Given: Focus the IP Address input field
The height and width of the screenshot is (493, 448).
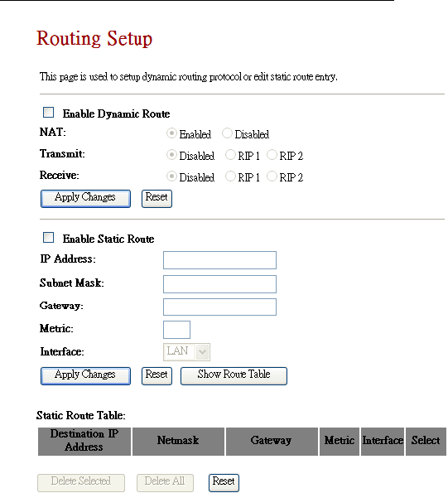Looking at the screenshot, I should point(220,260).
